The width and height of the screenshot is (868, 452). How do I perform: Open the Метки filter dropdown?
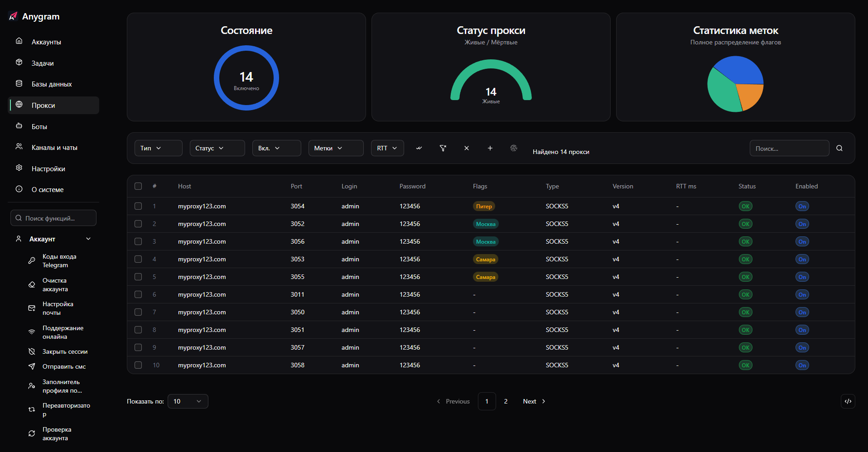[x=336, y=148]
